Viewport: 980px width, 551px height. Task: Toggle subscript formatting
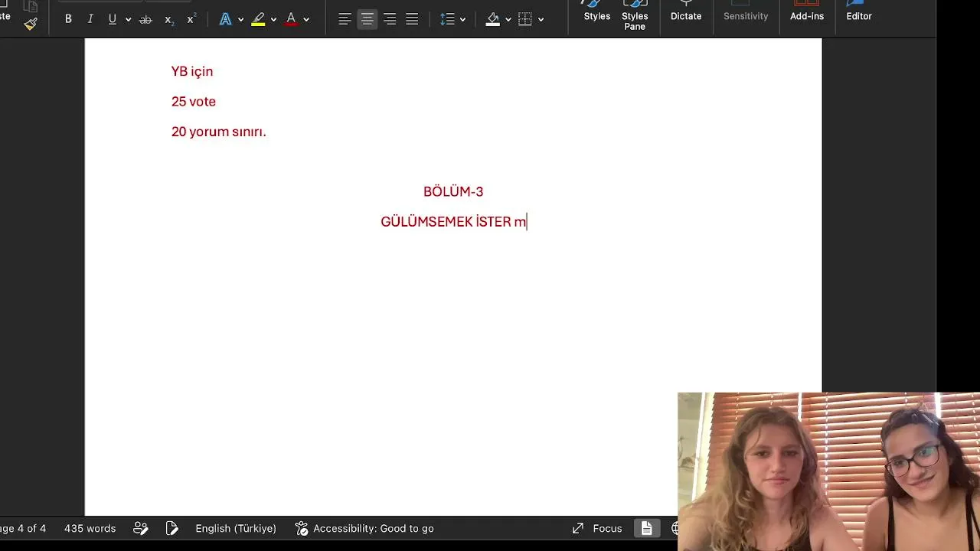(168, 19)
